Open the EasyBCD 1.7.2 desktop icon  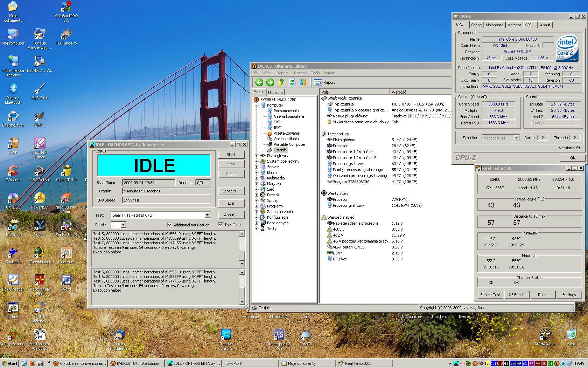[x=40, y=64]
